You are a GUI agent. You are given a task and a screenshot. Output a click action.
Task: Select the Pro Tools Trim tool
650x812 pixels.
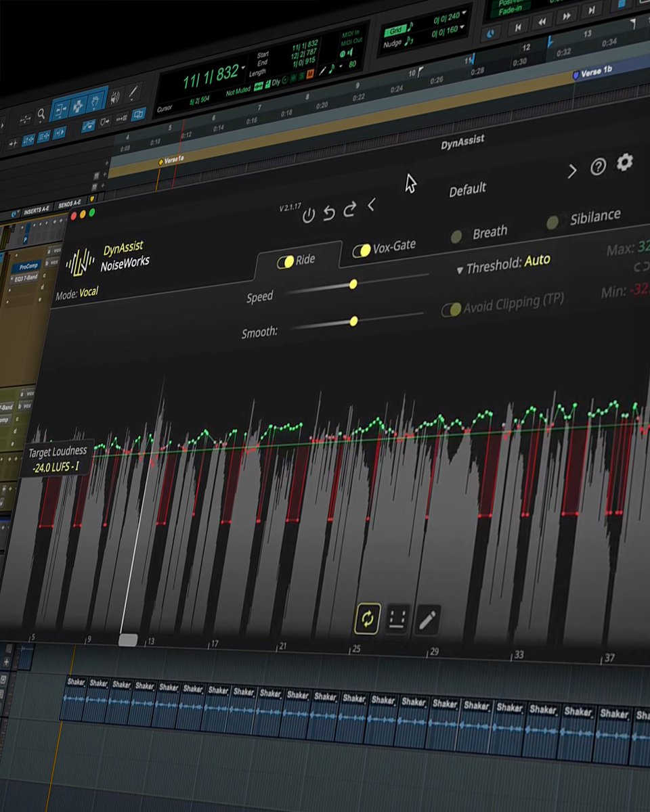tap(60, 110)
